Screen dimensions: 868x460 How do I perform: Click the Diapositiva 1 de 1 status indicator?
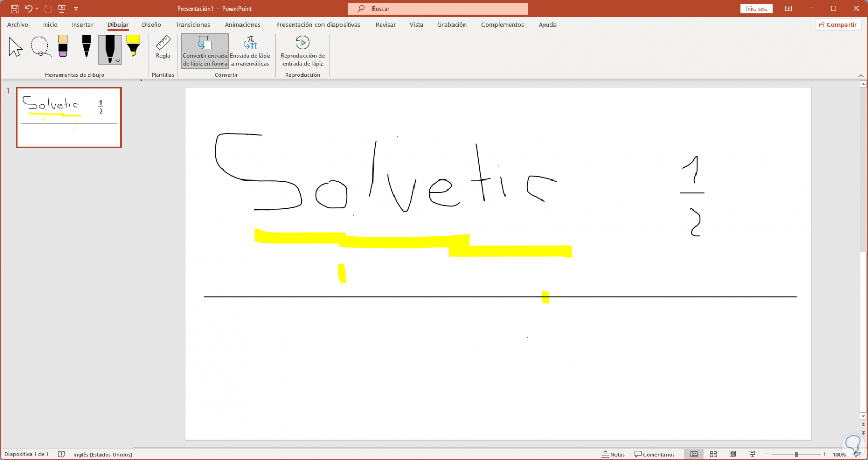tap(27, 454)
